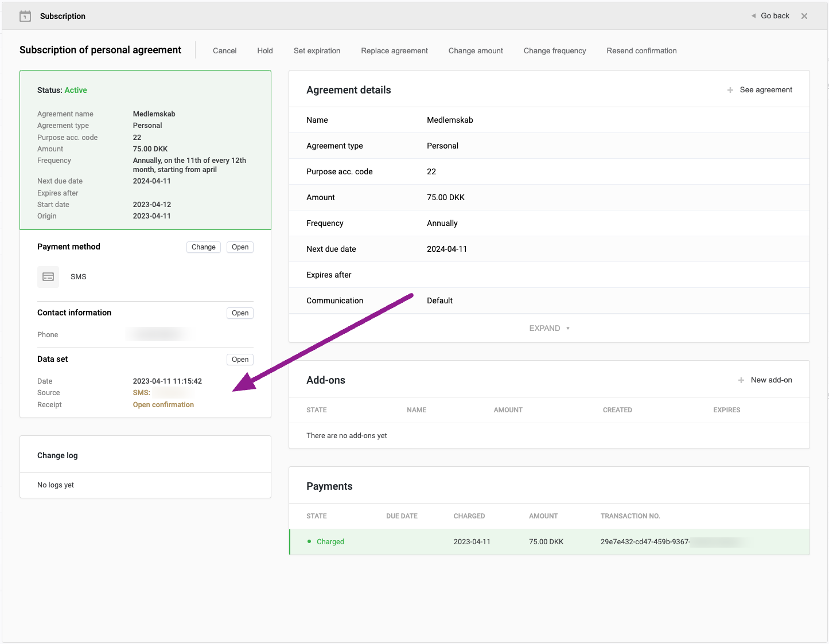829x644 pixels.
Task: Click the payment amount 75.00 DKK in Payments
Action: pyautogui.click(x=546, y=542)
